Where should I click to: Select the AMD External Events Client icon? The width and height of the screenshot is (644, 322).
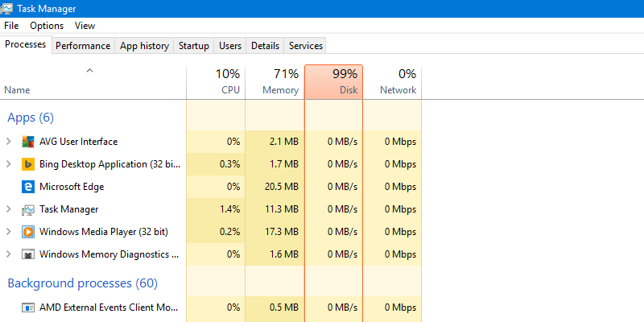coord(28,307)
